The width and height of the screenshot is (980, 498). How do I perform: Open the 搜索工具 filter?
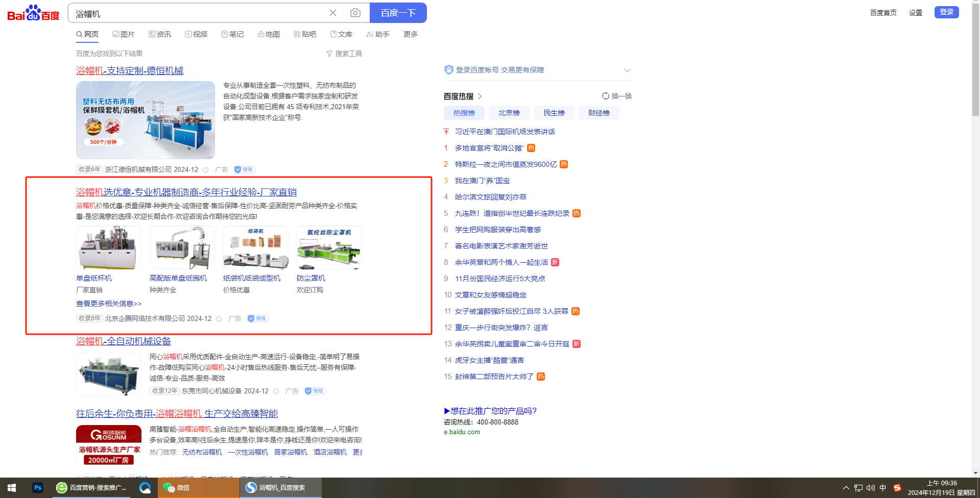point(344,54)
